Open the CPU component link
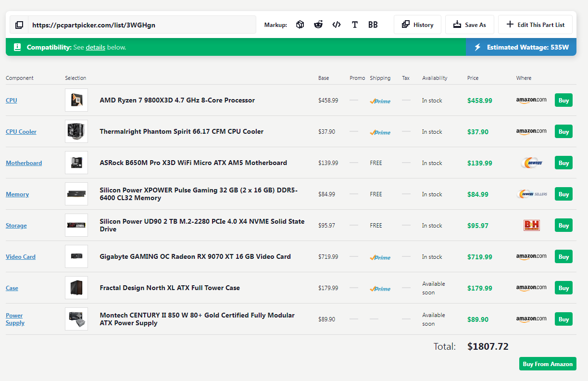 (x=12, y=101)
